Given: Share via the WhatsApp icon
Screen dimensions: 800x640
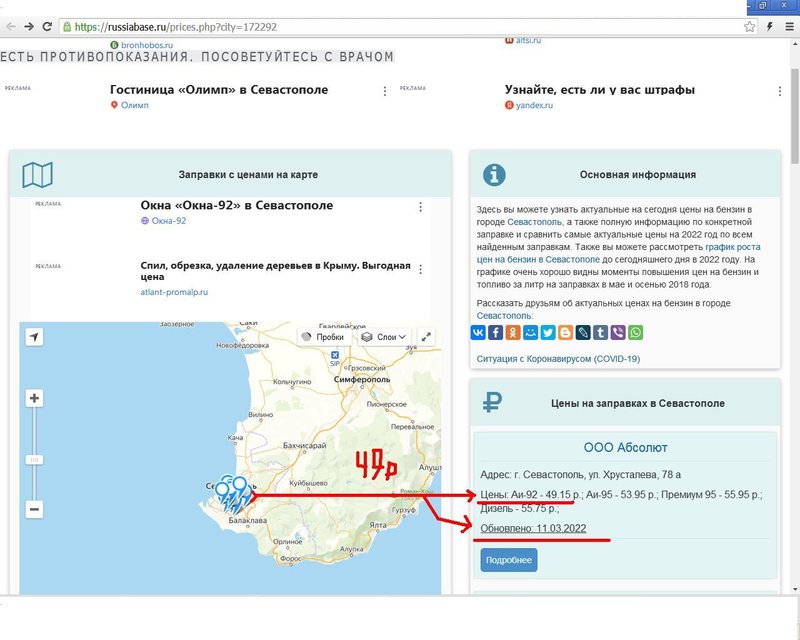Looking at the screenshot, I should pyautogui.click(x=635, y=333).
